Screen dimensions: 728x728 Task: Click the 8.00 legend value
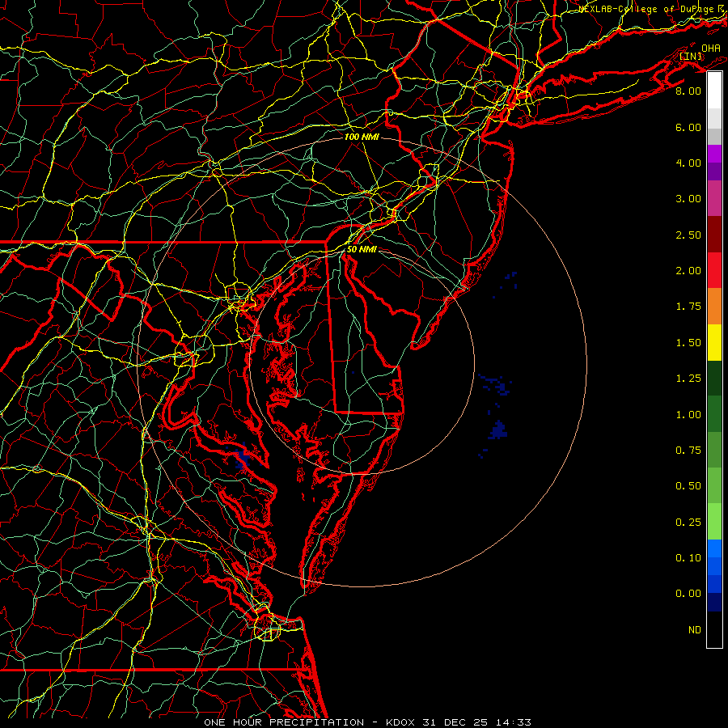[688, 91]
